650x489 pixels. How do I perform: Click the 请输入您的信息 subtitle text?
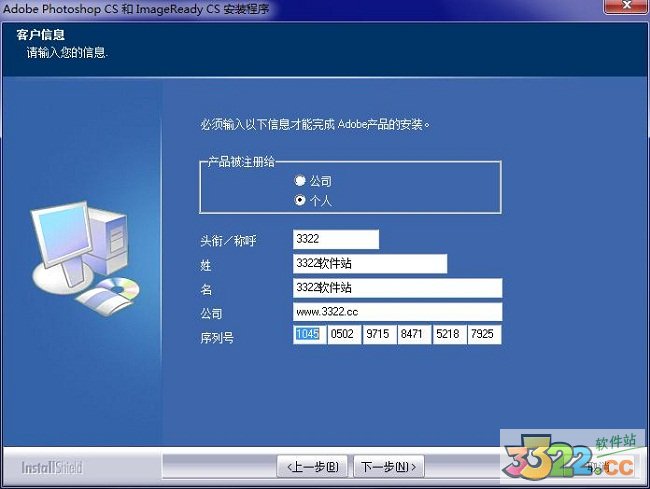pyautogui.click(x=67, y=53)
